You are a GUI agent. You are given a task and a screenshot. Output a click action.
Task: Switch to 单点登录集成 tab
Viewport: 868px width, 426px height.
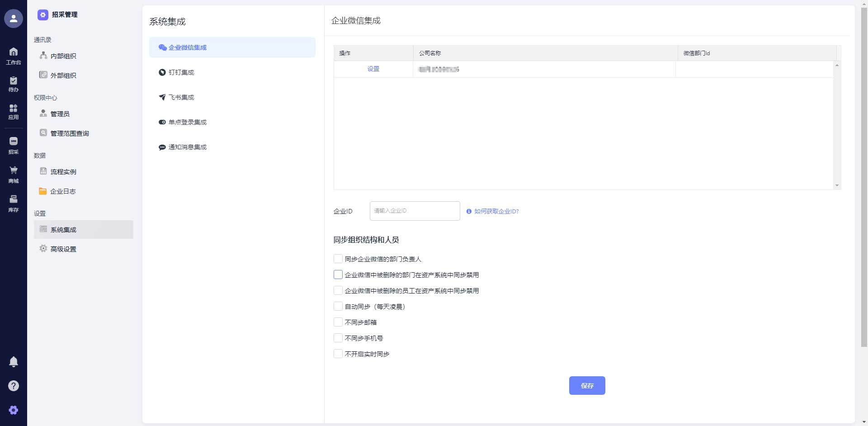click(232, 122)
